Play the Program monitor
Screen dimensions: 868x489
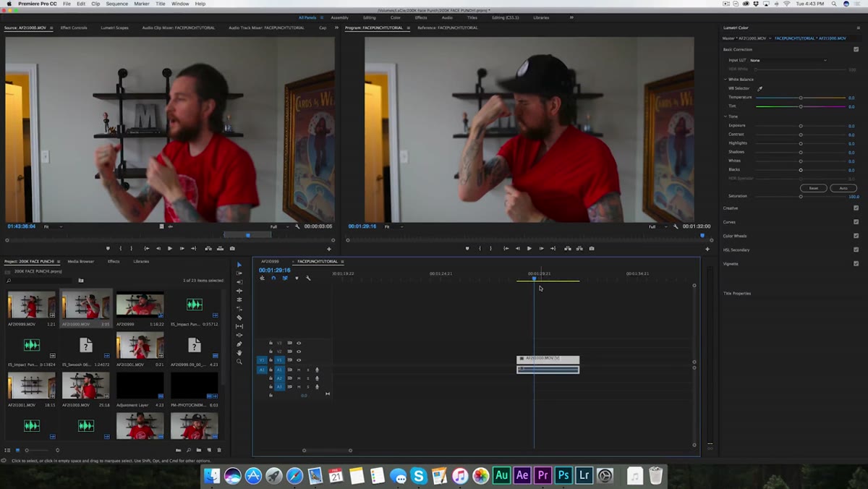click(x=529, y=248)
